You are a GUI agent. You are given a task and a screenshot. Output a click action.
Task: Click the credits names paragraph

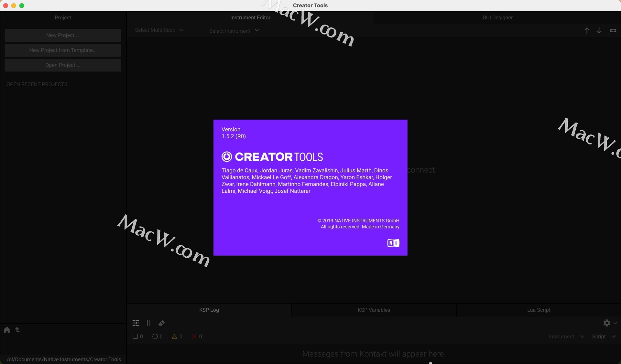307,181
